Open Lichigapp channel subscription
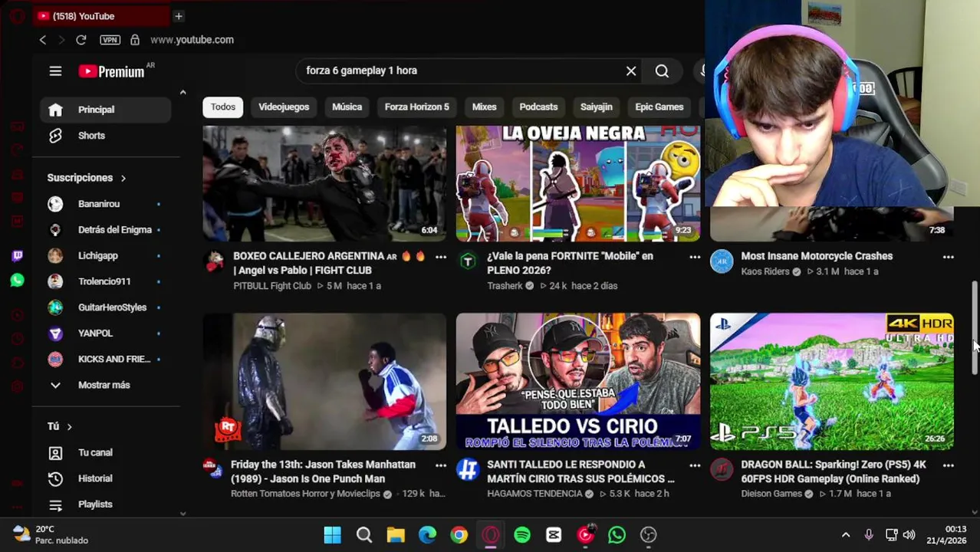The height and width of the screenshot is (552, 980). 106,256
